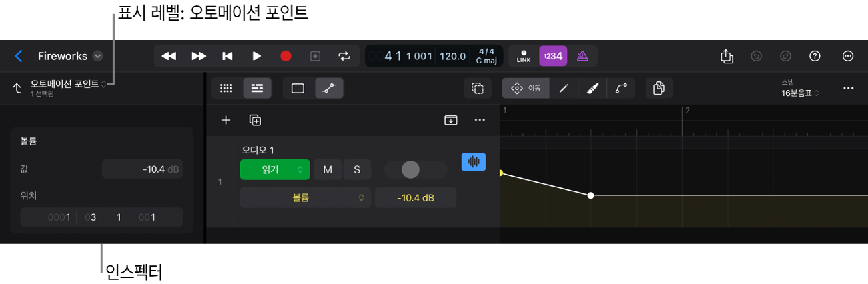Click the Redo icon
Screen dimensions: 868x284
tap(785, 56)
